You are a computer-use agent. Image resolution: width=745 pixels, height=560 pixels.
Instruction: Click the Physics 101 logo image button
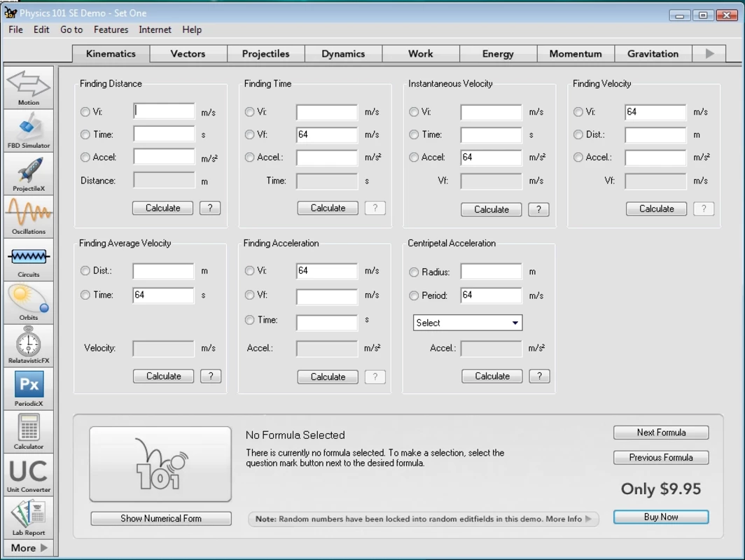pyautogui.click(x=160, y=464)
